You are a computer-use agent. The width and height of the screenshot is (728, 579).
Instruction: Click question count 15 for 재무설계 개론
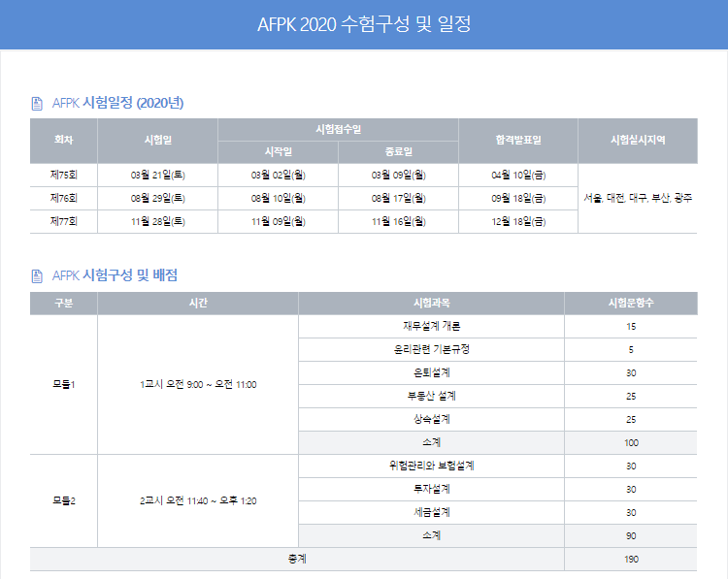pos(631,327)
